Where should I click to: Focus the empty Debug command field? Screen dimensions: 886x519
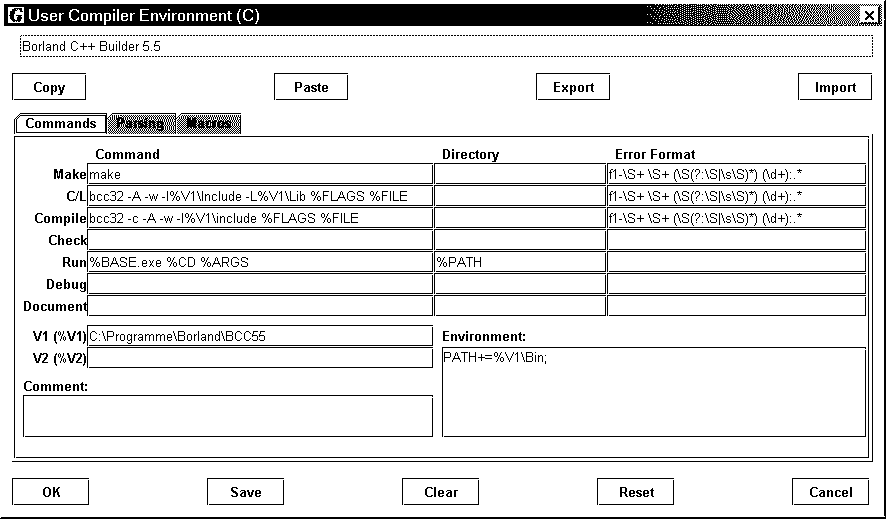pos(260,284)
